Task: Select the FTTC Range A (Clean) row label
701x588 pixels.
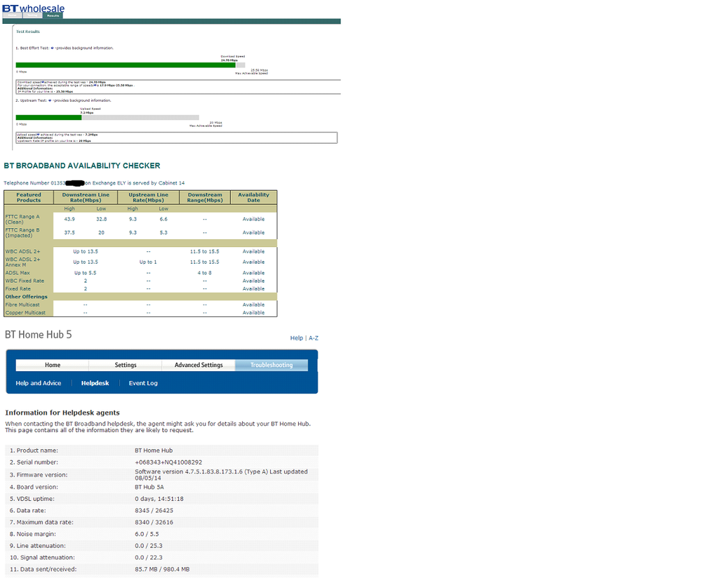Action: click(x=22, y=219)
